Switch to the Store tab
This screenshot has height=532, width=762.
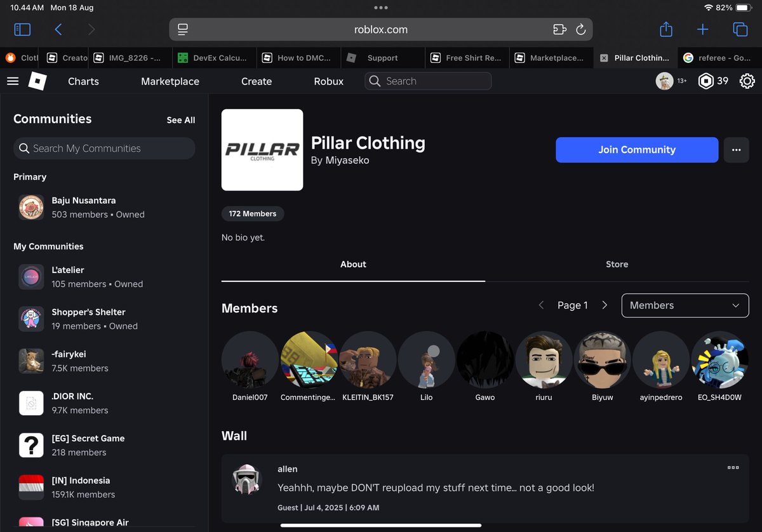point(617,264)
